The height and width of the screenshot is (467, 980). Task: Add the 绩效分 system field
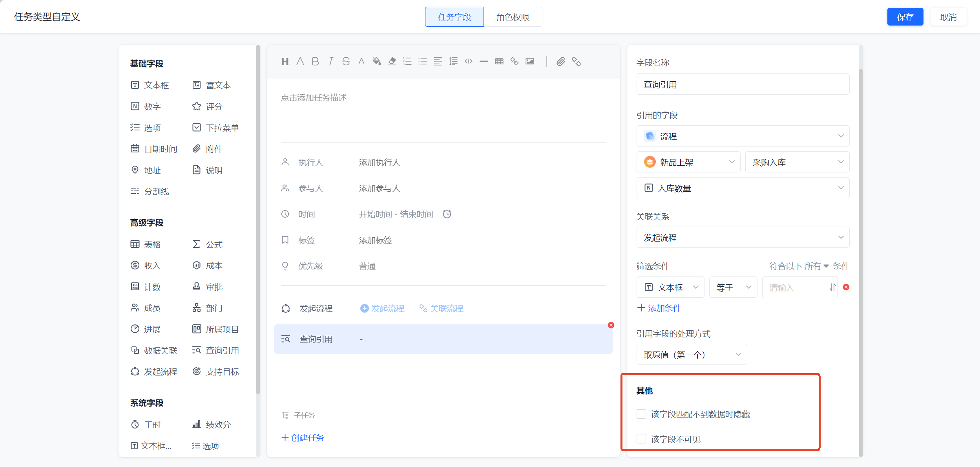[211, 425]
